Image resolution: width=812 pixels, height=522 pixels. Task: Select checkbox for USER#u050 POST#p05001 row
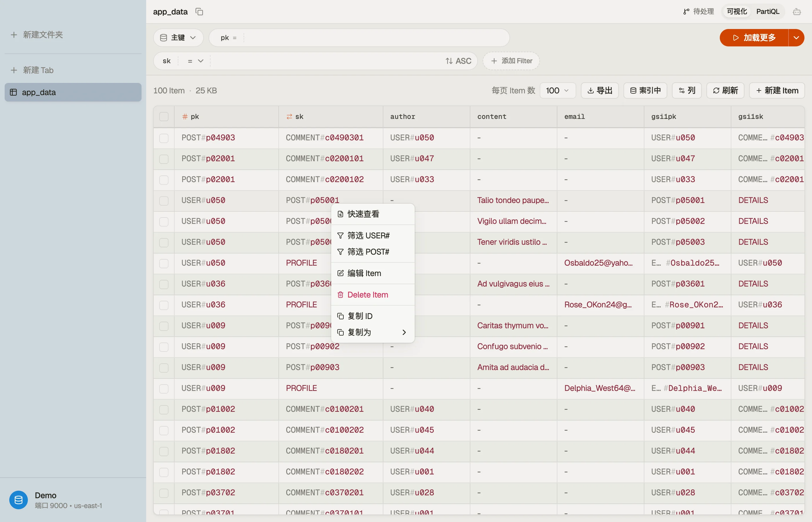pyautogui.click(x=164, y=201)
